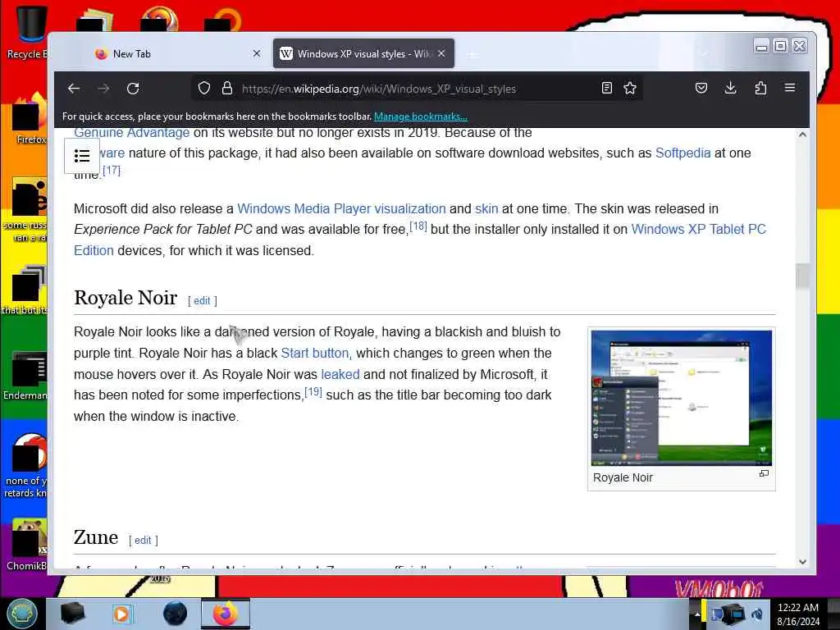The image size is (840, 630).
Task: Open a new tab with plus button
Action: (x=472, y=55)
